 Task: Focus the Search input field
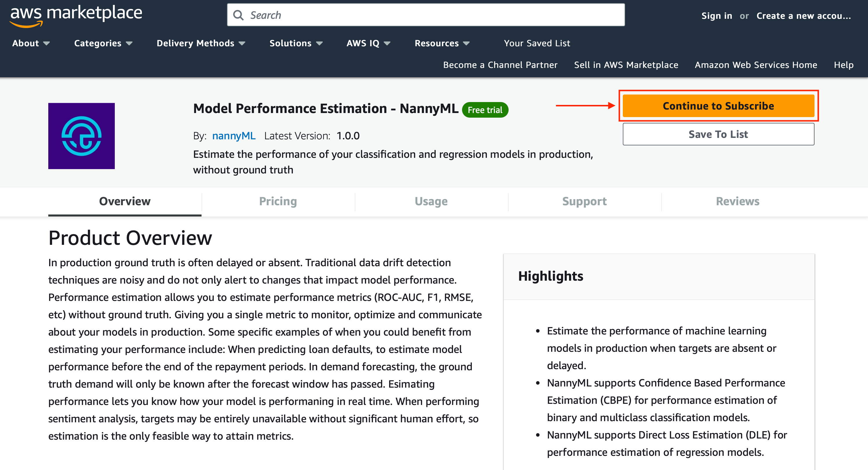426,15
